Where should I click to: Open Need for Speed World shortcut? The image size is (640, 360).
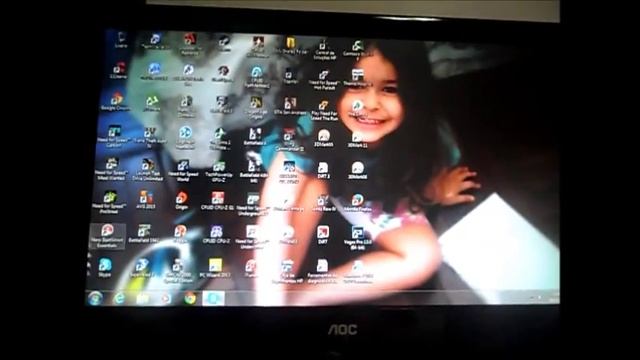coord(183,170)
